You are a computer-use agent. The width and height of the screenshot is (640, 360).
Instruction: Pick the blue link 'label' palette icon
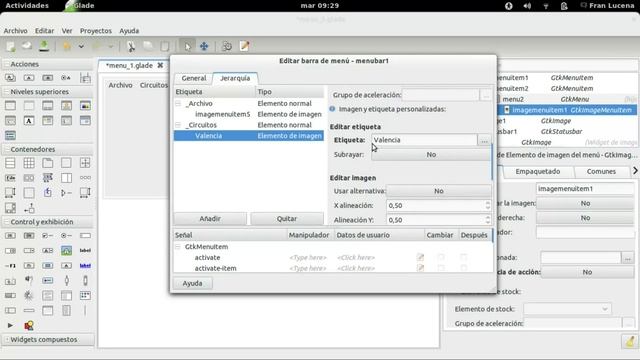coord(85,266)
